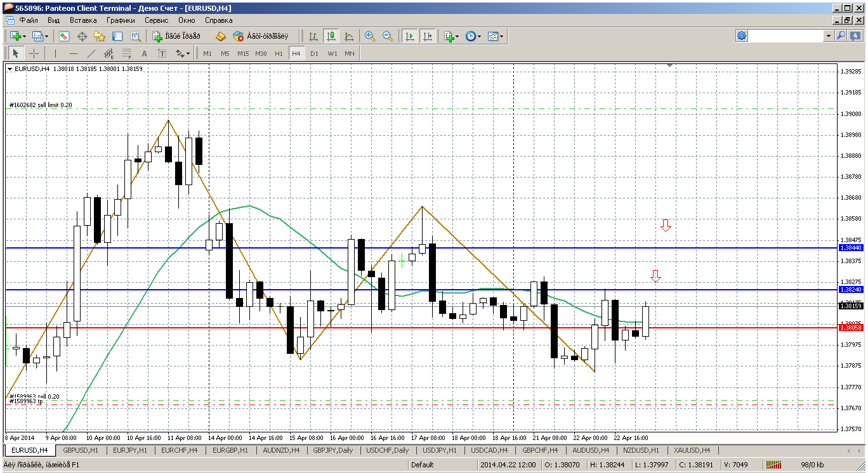Select the horizontal line drawing tool
The width and height of the screenshot is (868, 473).
point(73,53)
